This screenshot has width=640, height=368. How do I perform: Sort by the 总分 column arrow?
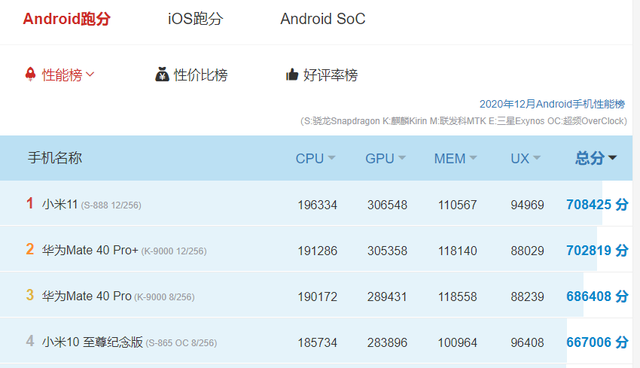pyautogui.click(x=612, y=157)
